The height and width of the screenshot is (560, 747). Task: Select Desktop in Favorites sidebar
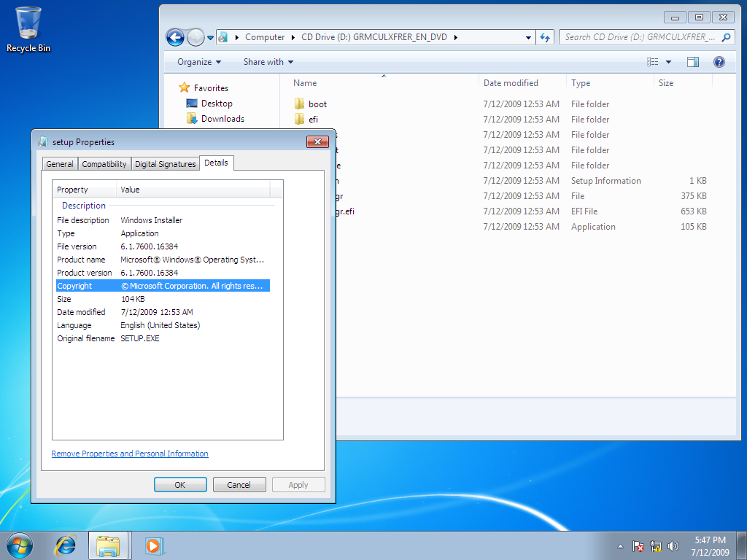[217, 104]
